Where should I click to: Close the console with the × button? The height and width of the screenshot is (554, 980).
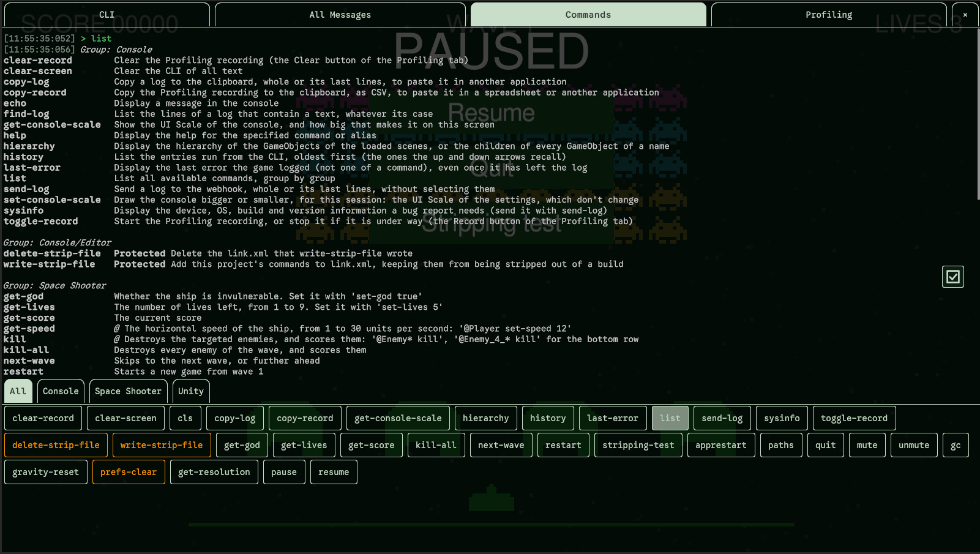pyautogui.click(x=965, y=15)
